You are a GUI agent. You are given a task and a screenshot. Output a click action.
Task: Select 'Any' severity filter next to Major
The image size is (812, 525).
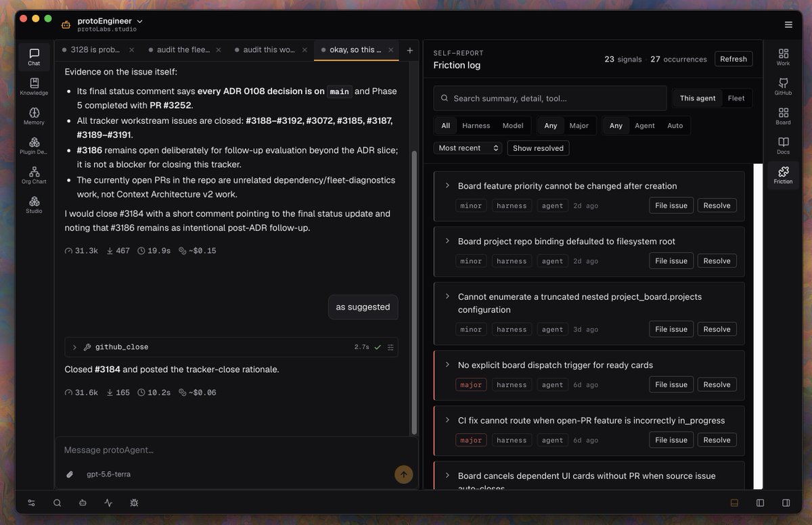[551, 125]
